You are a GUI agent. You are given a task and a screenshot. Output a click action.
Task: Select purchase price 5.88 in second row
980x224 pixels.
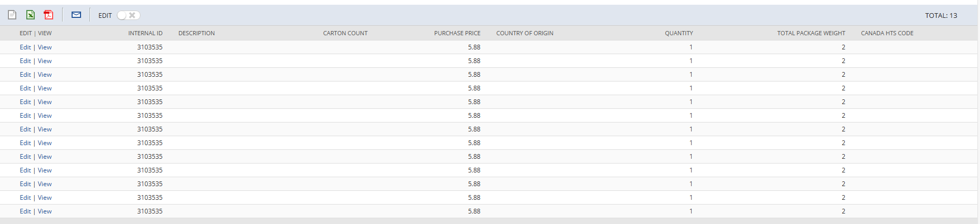(x=474, y=61)
